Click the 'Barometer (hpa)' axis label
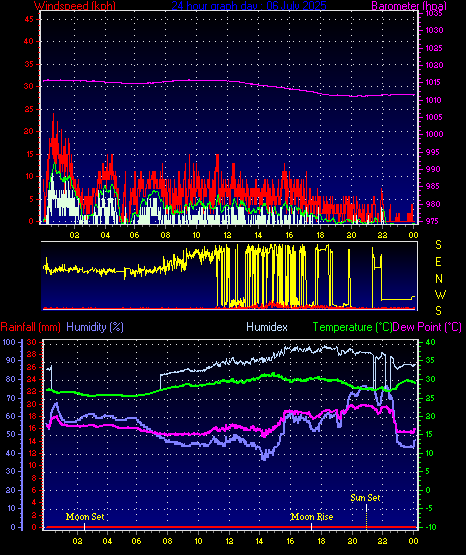 pyautogui.click(x=409, y=6)
